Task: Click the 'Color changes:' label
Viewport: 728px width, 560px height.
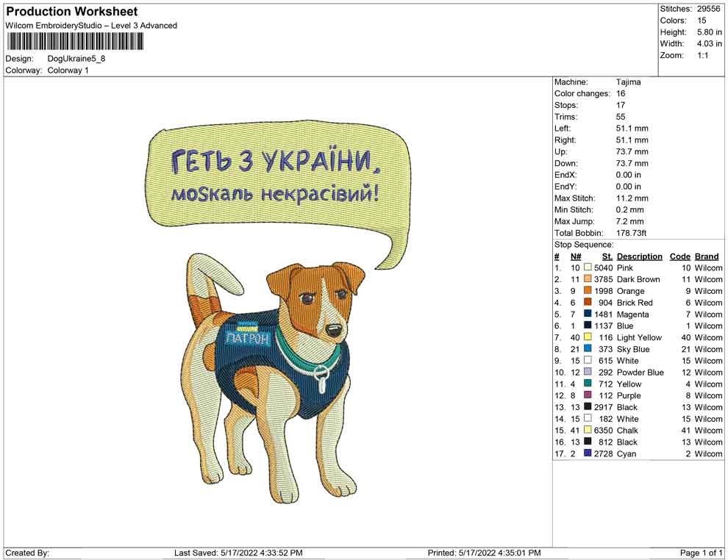Action: [x=582, y=94]
